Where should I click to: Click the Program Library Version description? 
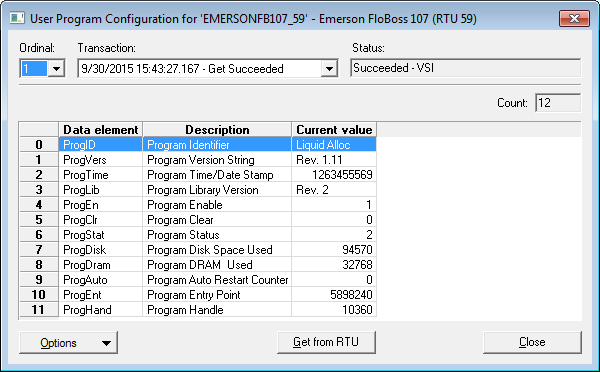(x=217, y=190)
